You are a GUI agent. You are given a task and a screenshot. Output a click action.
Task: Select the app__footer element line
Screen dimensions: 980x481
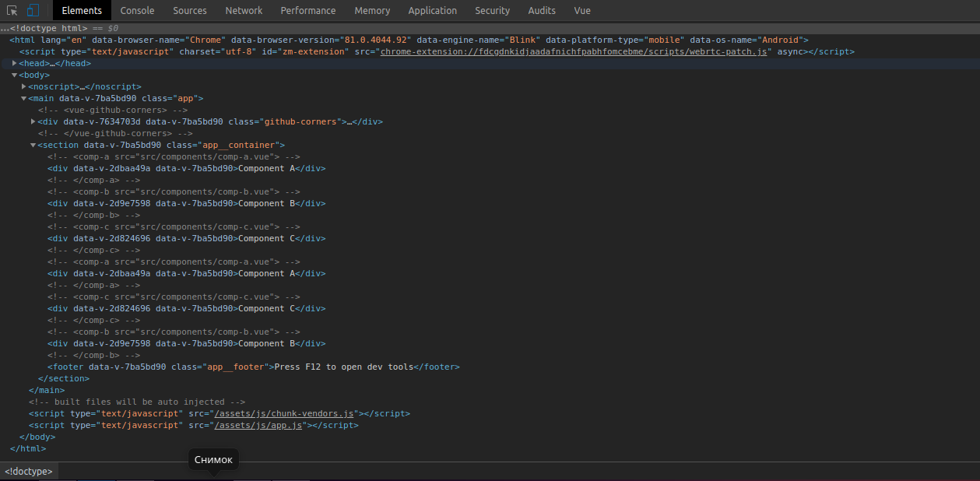(x=254, y=367)
